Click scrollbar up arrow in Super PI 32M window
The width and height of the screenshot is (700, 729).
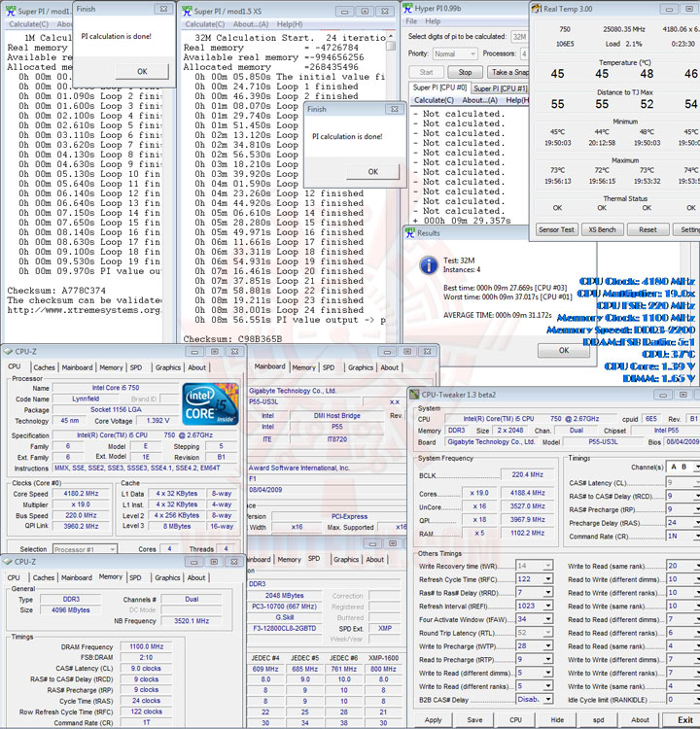point(391,36)
